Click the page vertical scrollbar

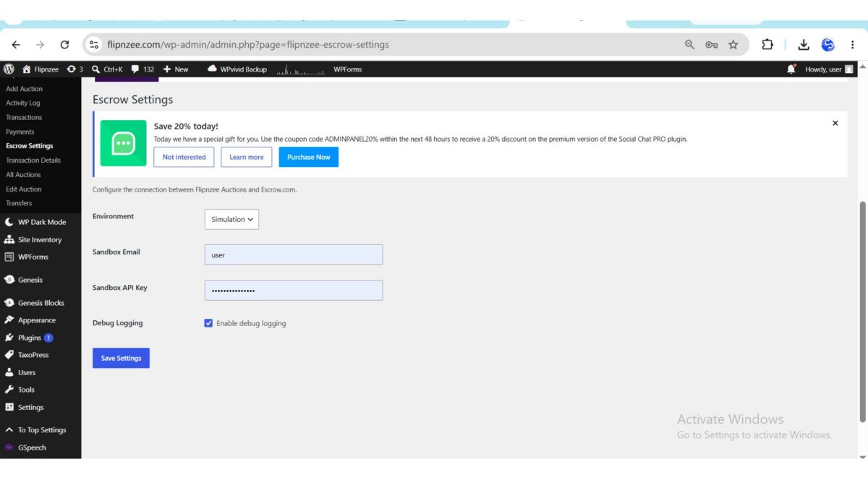tap(862, 311)
